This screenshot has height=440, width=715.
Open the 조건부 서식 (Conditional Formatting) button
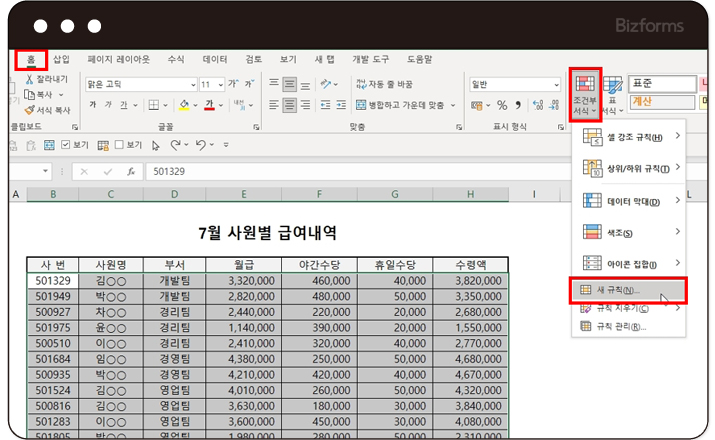585,94
